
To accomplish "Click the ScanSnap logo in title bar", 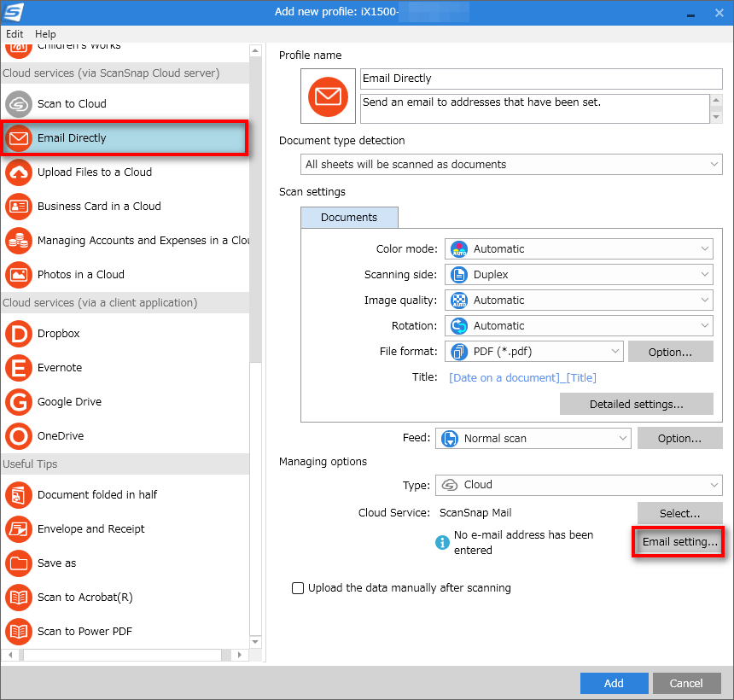I will pos(13,12).
